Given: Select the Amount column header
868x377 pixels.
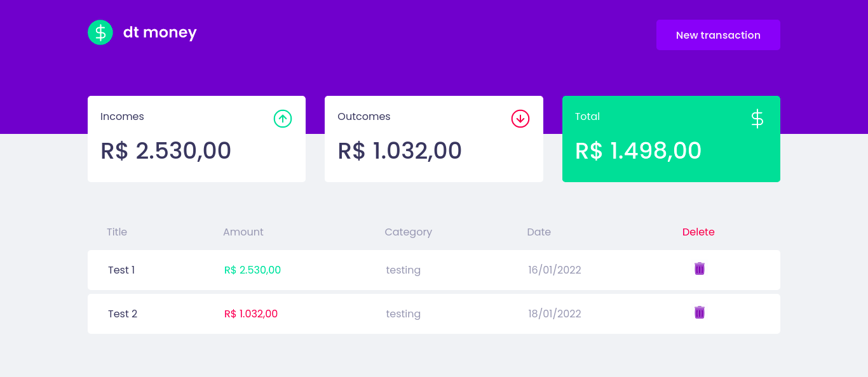Looking at the screenshot, I should (243, 232).
